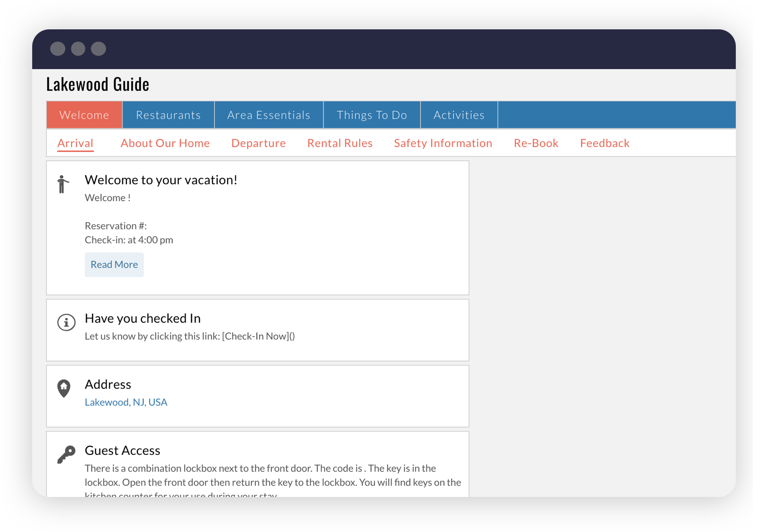Open the Lakewood, NJ, USA address link
The image size is (768, 532).
click(x=126, y=402)
